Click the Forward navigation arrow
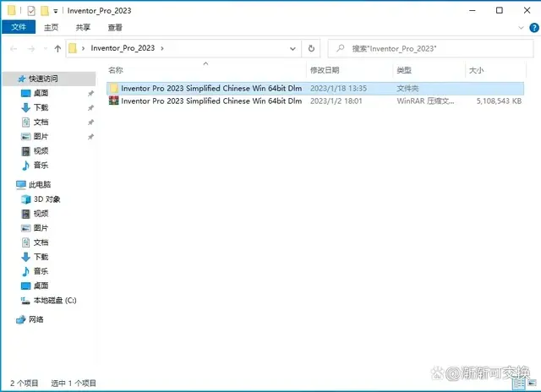This screenshot has width=541, height=392. click(31, 49)
